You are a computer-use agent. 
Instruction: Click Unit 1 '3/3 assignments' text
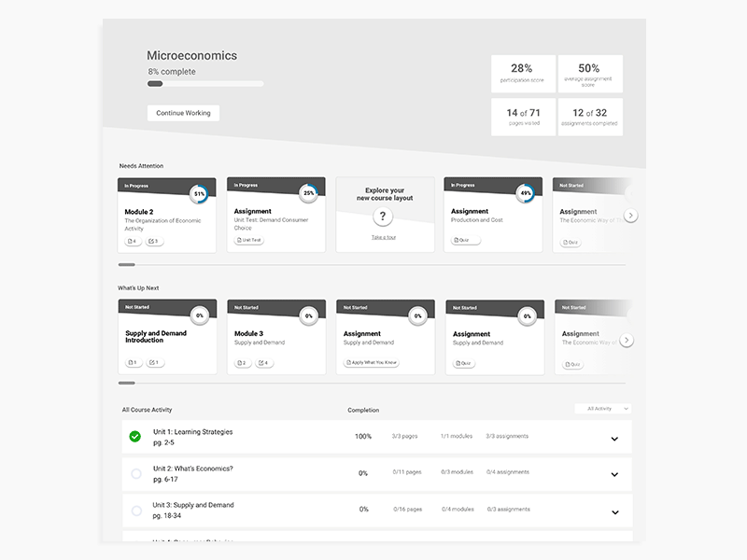click(x=507, y=436)
